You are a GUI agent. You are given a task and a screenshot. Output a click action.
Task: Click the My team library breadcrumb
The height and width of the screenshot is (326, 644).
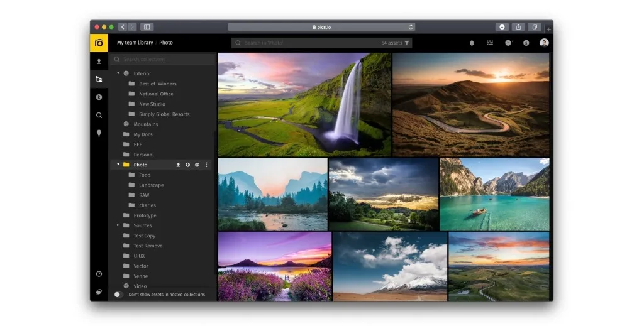135,43
